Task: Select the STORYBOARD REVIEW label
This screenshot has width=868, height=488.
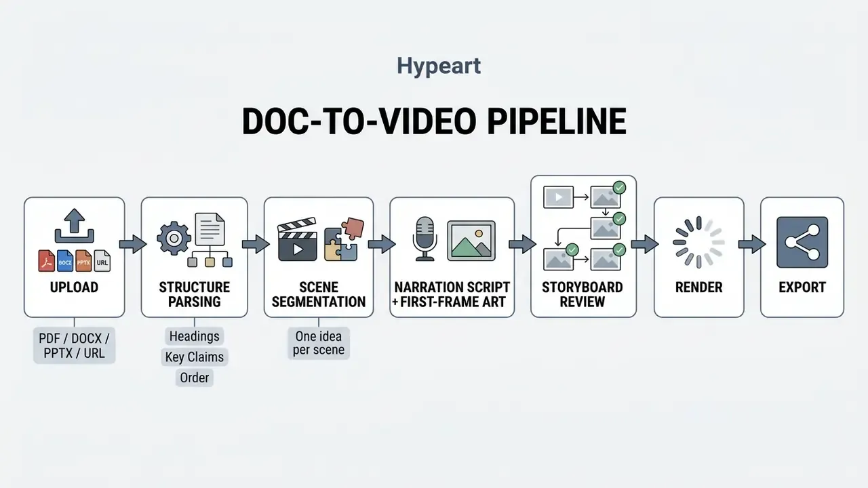Action: [583, 294]
